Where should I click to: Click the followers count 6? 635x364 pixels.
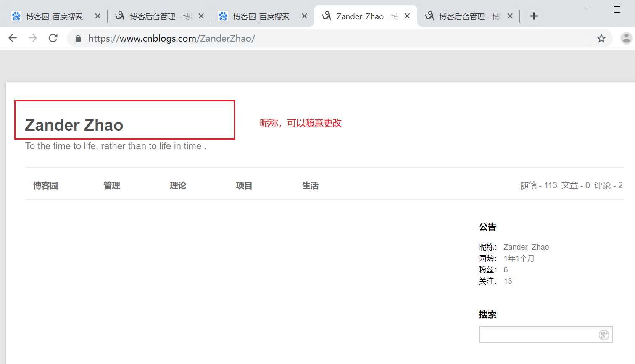(x=506, y=270)
